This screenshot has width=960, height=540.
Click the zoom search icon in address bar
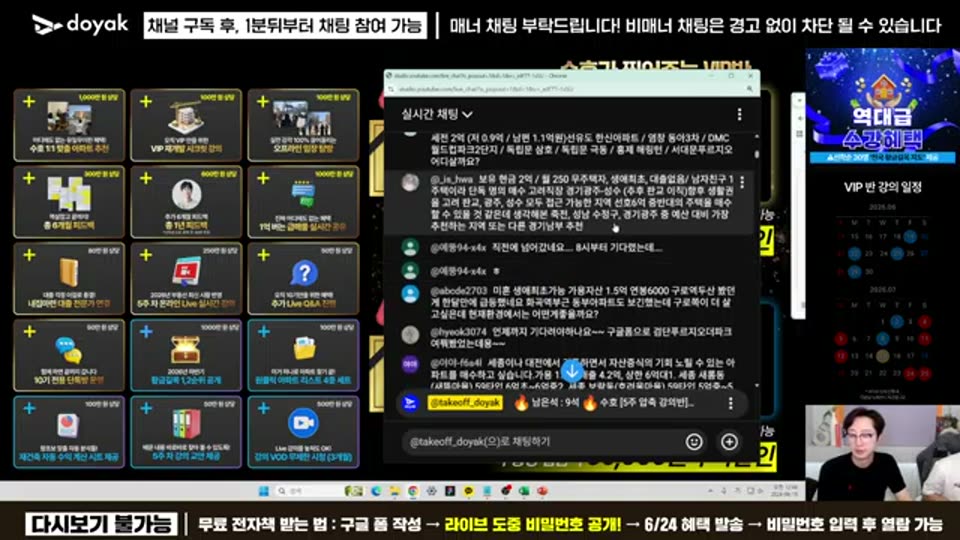(749, 89)
